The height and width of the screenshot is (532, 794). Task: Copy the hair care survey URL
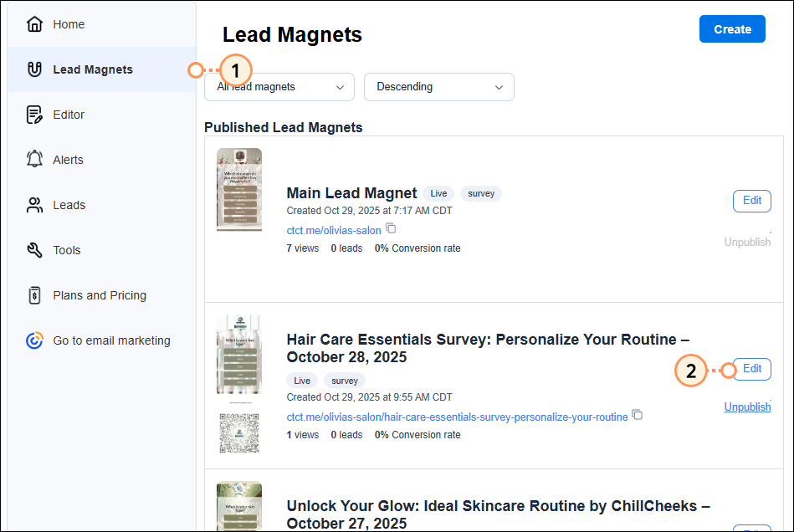coord(638,415)
